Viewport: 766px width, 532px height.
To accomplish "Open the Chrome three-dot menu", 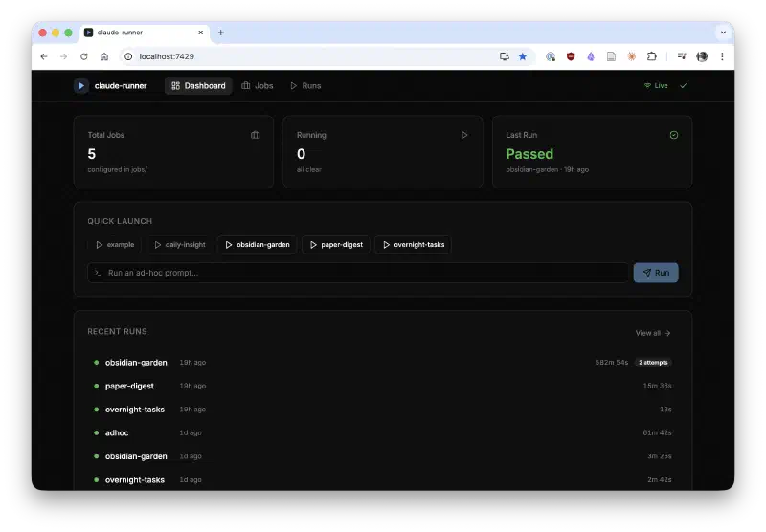I will tap(722, 56).
